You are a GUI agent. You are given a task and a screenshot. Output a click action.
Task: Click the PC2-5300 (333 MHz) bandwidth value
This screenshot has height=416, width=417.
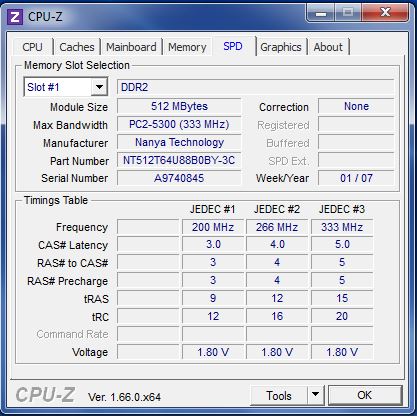[179, 124]
